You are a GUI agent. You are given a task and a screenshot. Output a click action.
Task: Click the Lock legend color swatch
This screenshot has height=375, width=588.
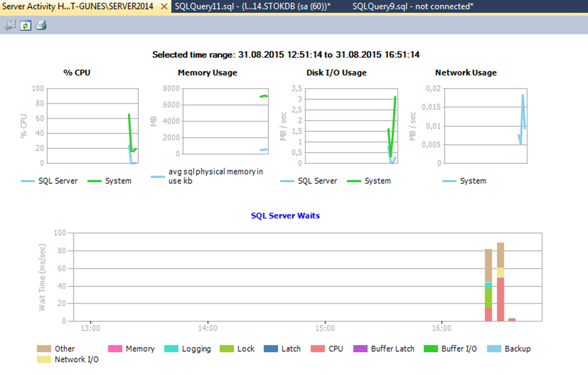pyautogui.click(x=227, y=349)
